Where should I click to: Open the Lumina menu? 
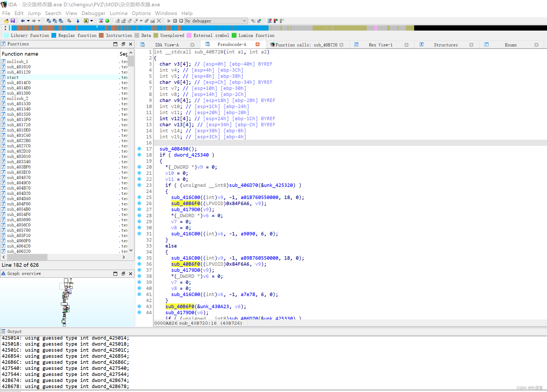[x=118, y=13]
